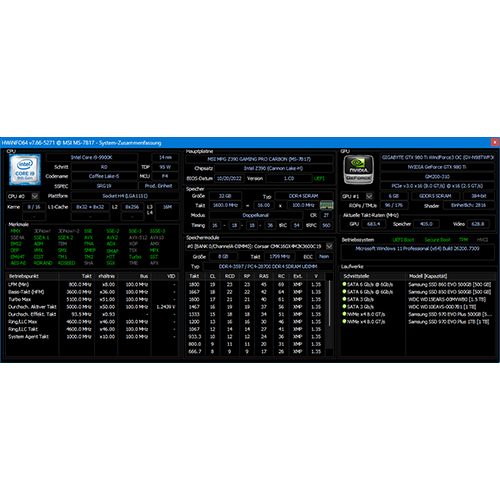Click the Turbo feature flag
The image size is (500, 500).
(135, 257)
